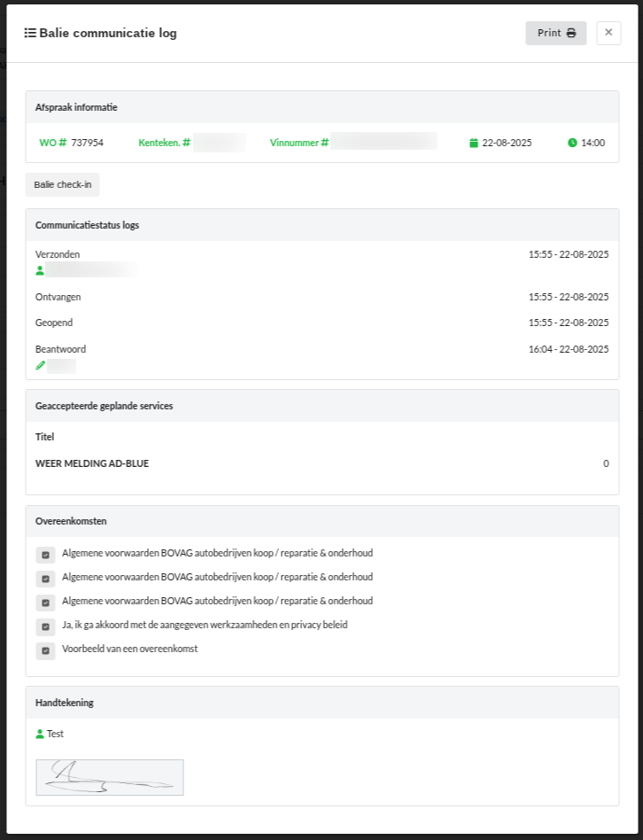This screenshot has width=643, height=840.
Task: Toggle the second Algemene voorwaarden BOVAG checkbox
Action: 45,579
